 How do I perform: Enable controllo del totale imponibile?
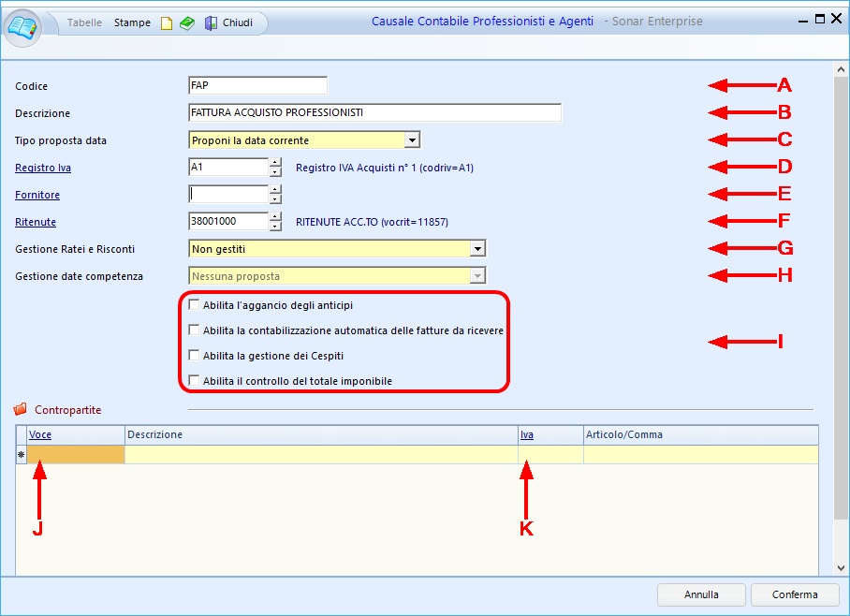[194, 381]
